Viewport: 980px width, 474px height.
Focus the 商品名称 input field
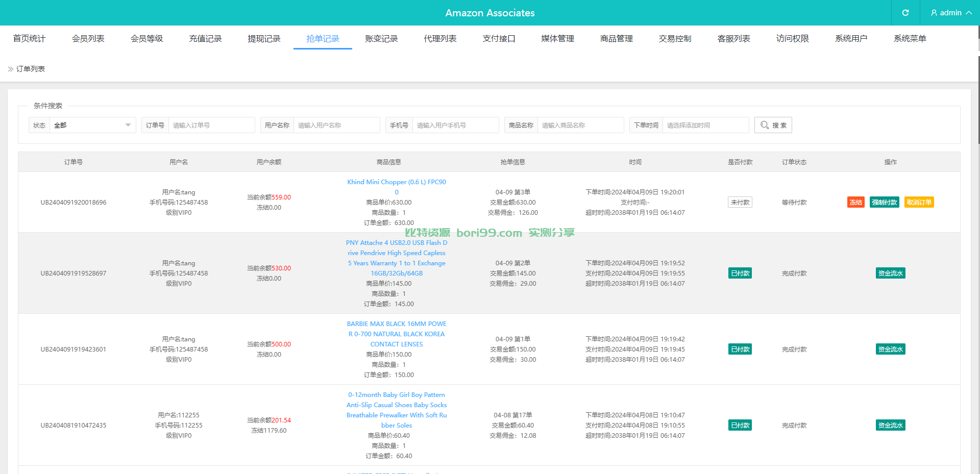pos(581,125)
